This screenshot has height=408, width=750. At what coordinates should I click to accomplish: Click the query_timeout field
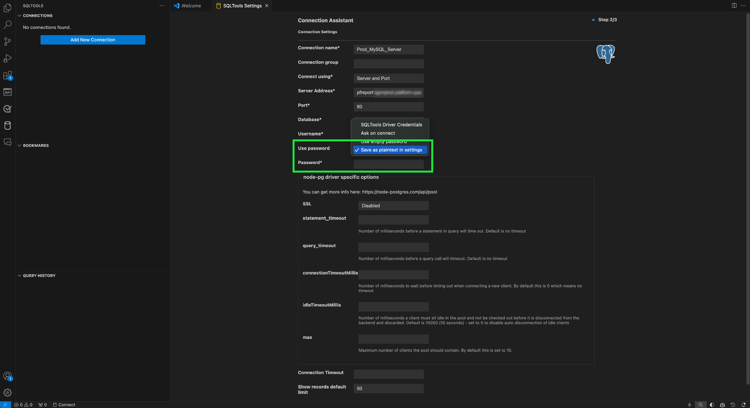[x=393, y=247]
